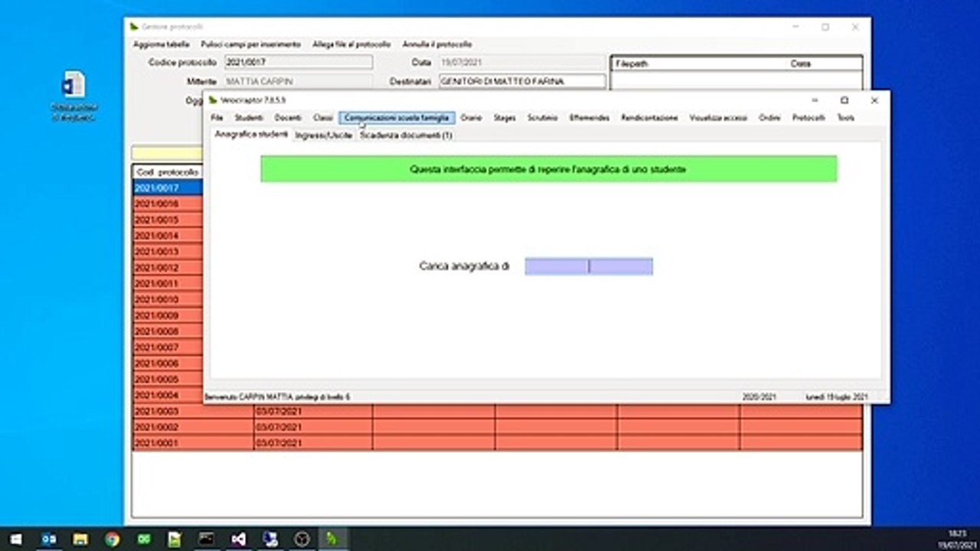The image size is (980, 551).
Task: Open the Classi menu
Action: pos(323,118)
